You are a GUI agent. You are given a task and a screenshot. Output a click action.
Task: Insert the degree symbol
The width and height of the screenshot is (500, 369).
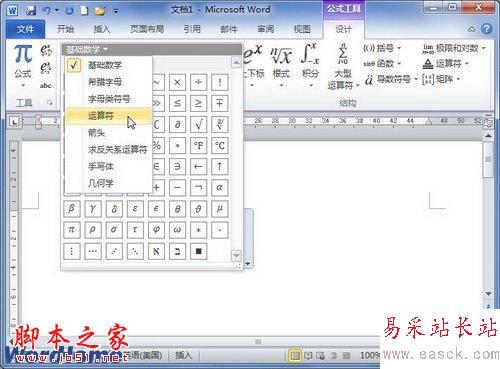[x=177, y=145]
